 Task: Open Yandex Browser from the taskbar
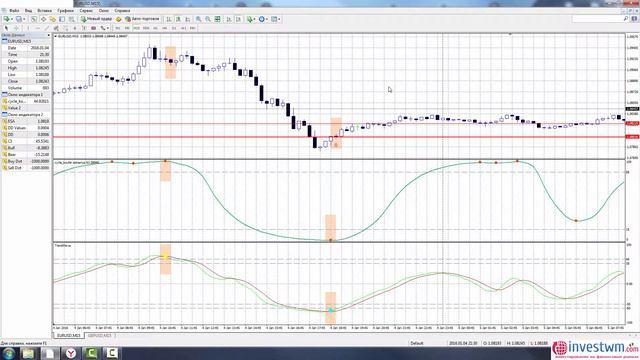[71, 353]
